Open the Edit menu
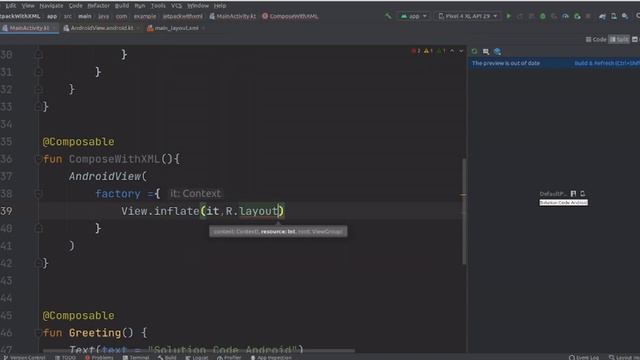The height and width of the screenshot is (360, 640). [11, 6]
